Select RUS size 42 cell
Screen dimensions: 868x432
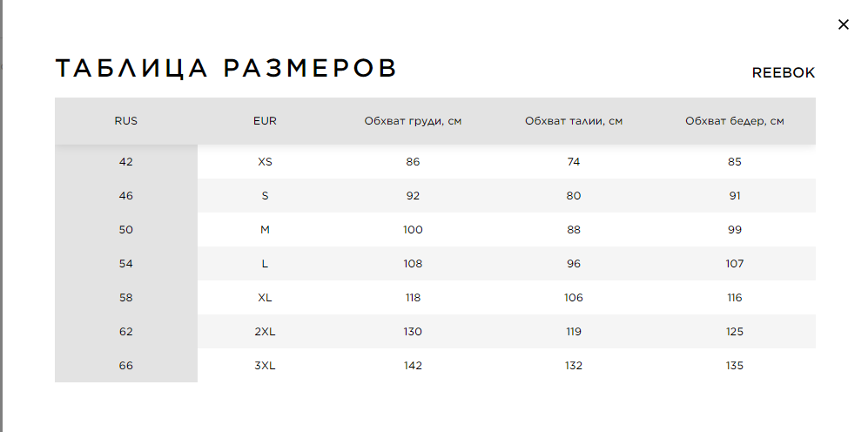coord(126,162)
